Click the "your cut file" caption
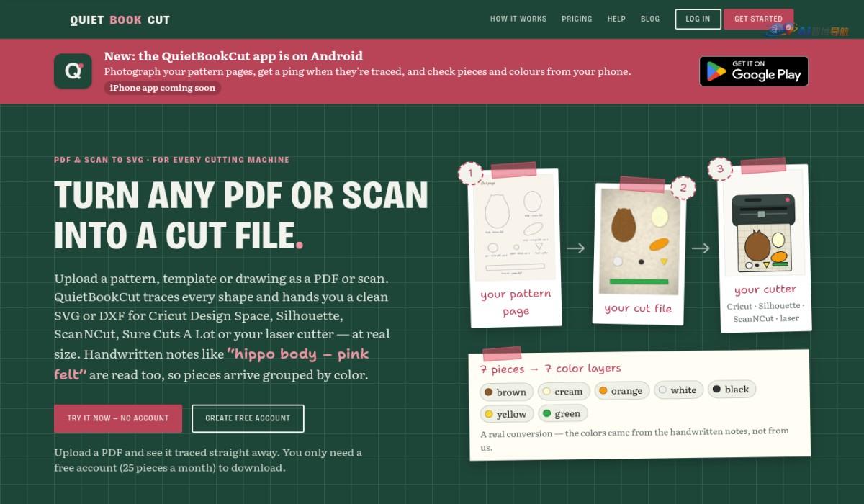Viewport: 864px width, 504px height. pyautogui.click(x=638, y=308)
